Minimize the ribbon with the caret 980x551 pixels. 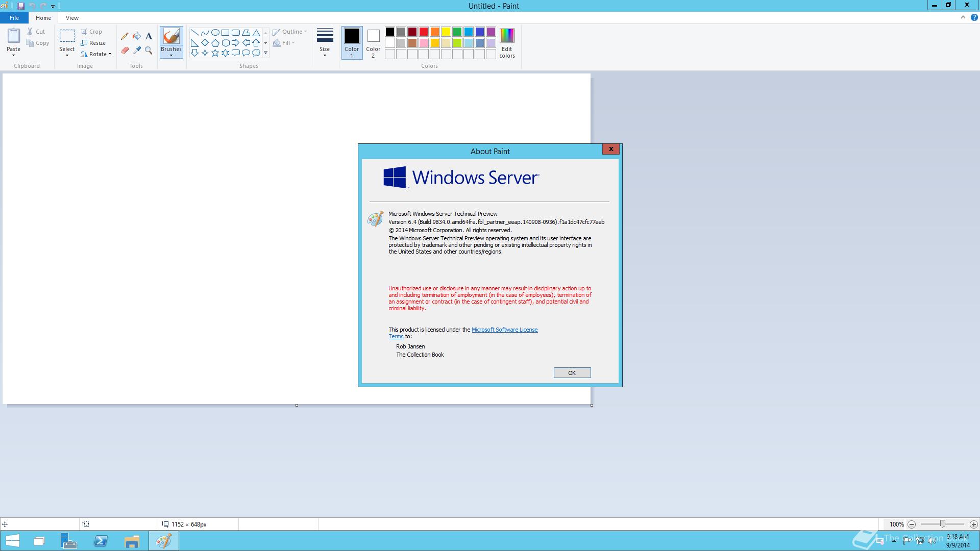[963, 17]
